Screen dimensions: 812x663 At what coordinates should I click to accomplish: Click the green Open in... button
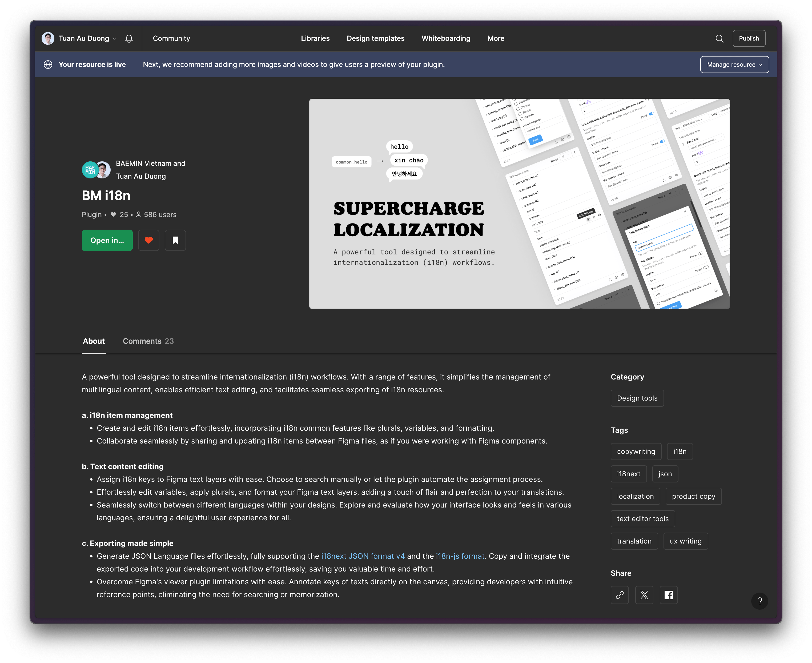(x=107, y=240)
